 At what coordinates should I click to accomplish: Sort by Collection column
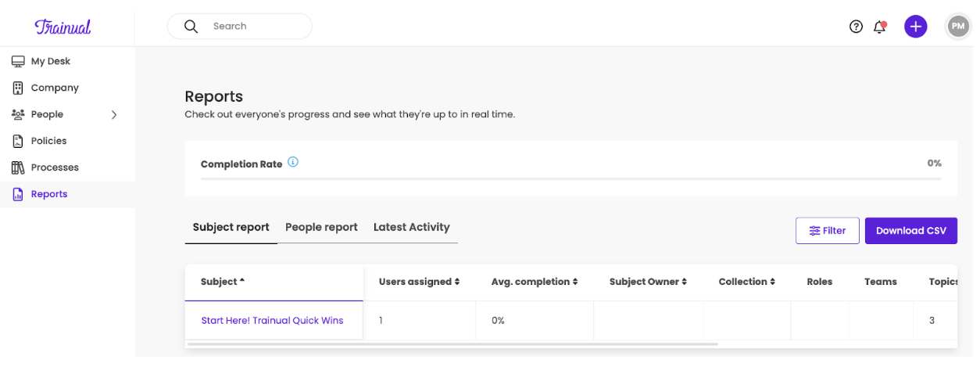(x=746, y=282)
